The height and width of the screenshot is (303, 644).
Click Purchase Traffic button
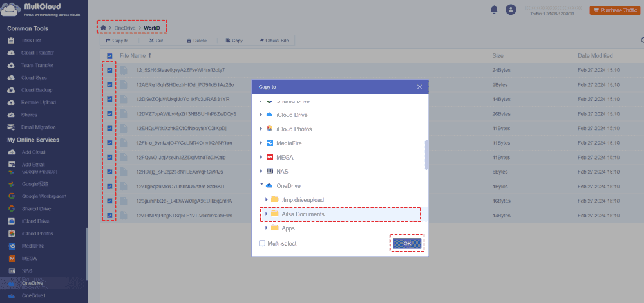pos(615,10)
